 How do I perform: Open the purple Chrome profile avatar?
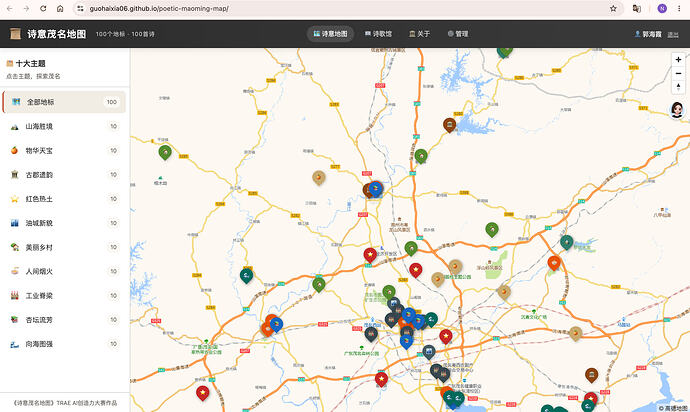[x=662, y=8]
